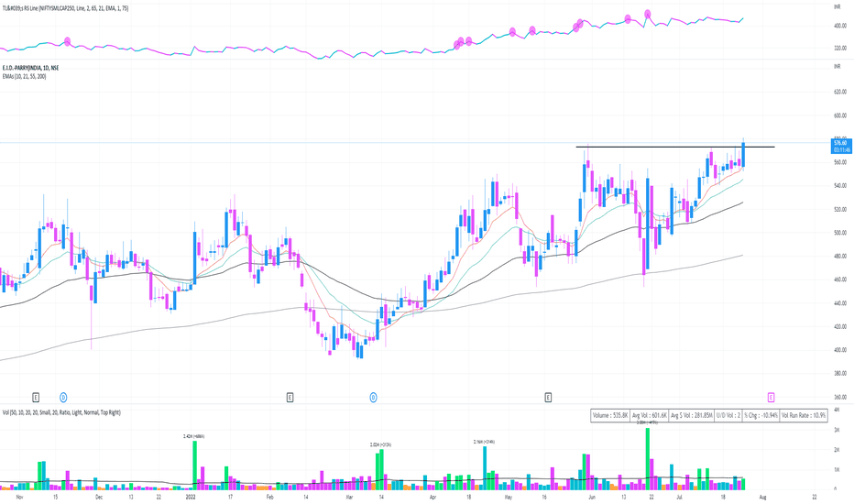The height and width of the screenshot is (504, 854).
Task: Click the '% Chg : -10.94%' stats cell
Action: pyautogui.click(x=761, y=415)
